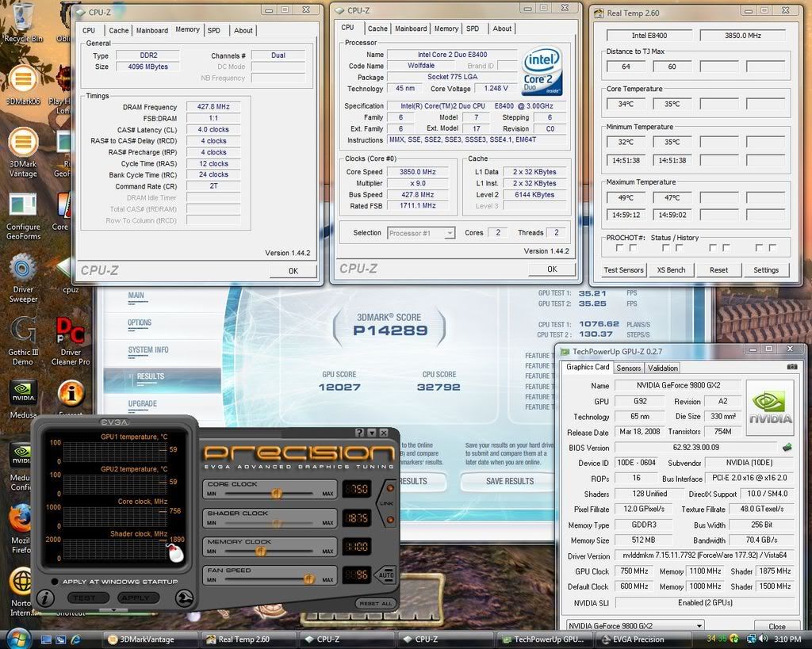
Task: Open the GPU-Z graphics card selector dropdown
Action: (x=634, y=626)
